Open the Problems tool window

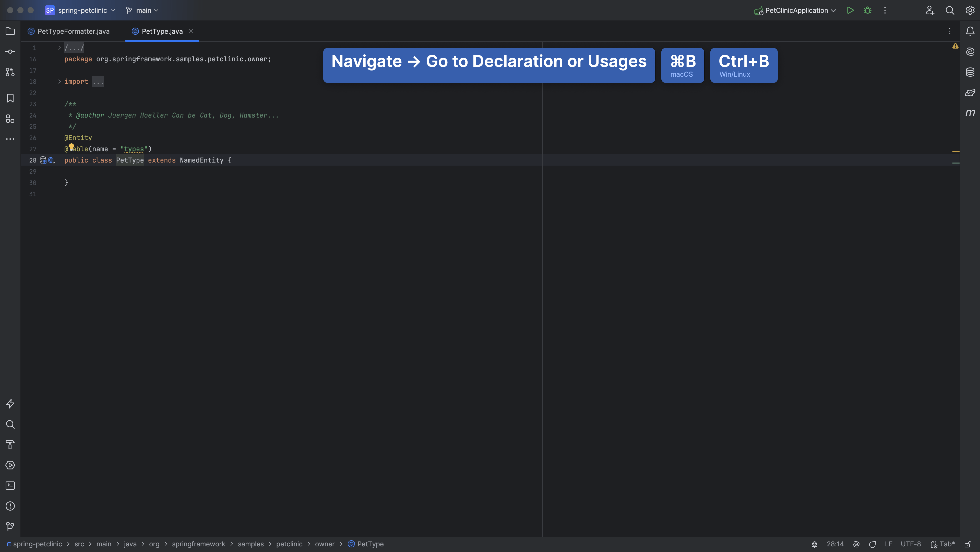(10, 506)
